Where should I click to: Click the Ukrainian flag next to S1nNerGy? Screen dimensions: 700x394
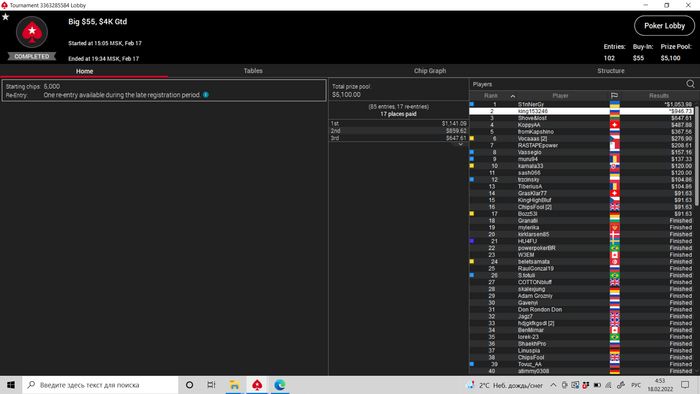point(615,104)
